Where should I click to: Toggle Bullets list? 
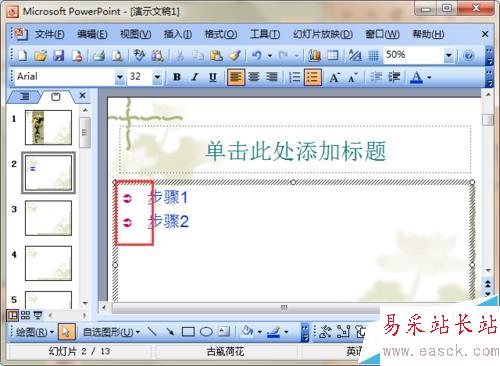tap(313, 77)
